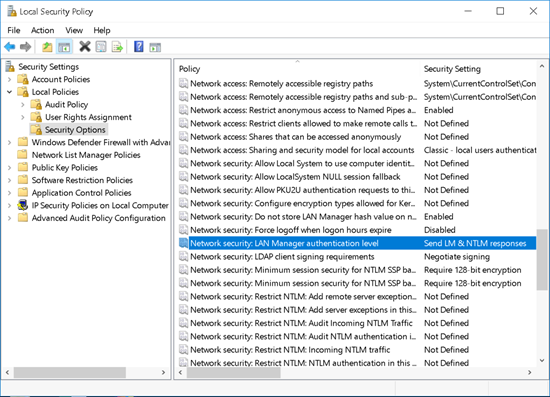Screen dimensions: 550x397
Task: Click the Local Policies folder icon
Action: coord(23,92)
